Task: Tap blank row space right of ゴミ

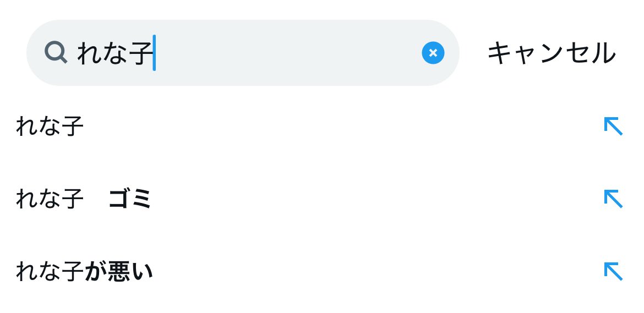Action: pos(358,199)
